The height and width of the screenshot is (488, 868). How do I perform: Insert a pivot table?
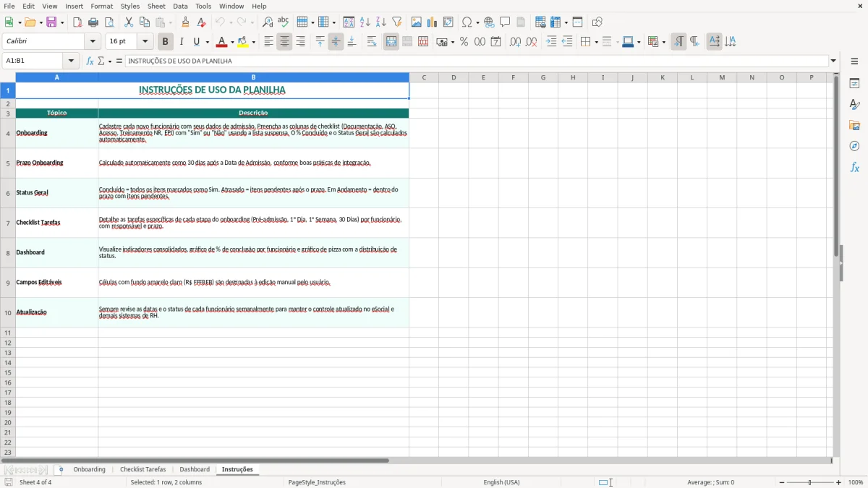click(x=448, y=22)
